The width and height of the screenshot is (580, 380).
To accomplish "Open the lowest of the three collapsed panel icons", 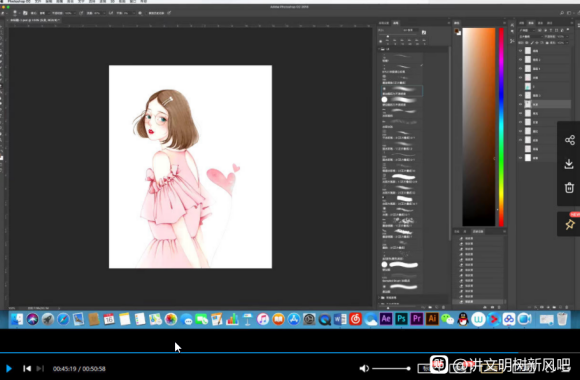I will click(x=512, y=41).
